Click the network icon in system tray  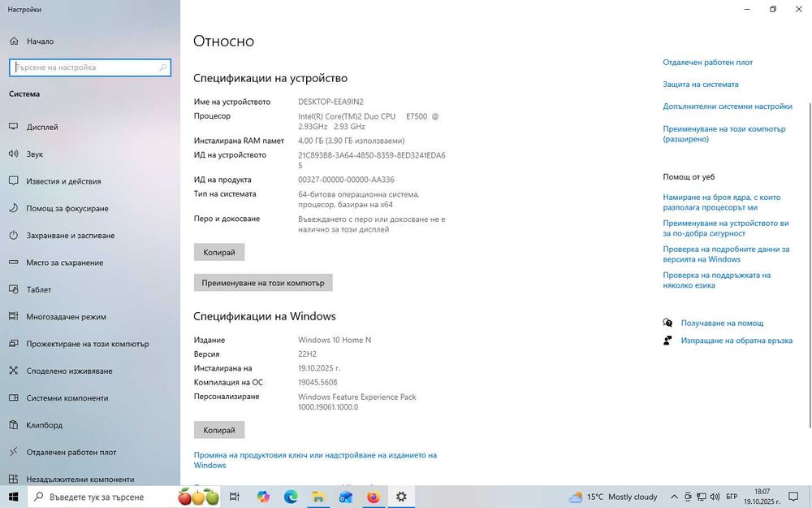click(x=702, y=497)
